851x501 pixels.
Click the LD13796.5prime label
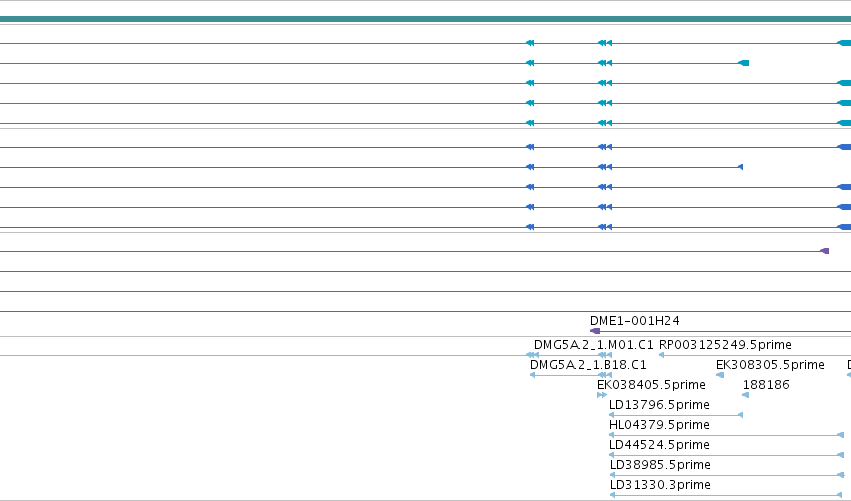coord(659,405)
